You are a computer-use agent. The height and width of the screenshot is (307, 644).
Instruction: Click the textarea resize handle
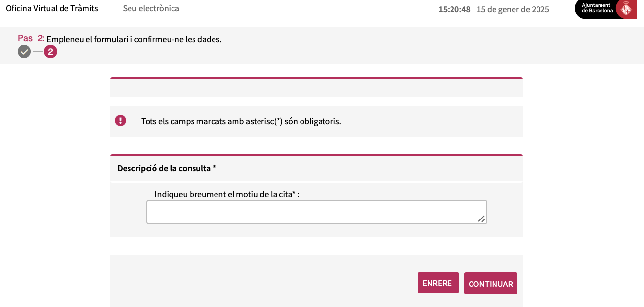tap(481, 219)
